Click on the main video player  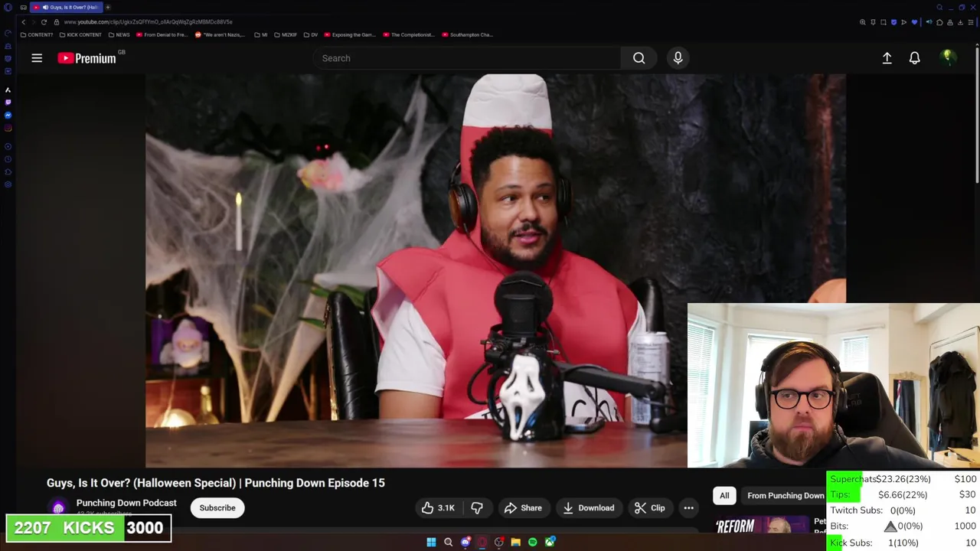coord(495,270)
